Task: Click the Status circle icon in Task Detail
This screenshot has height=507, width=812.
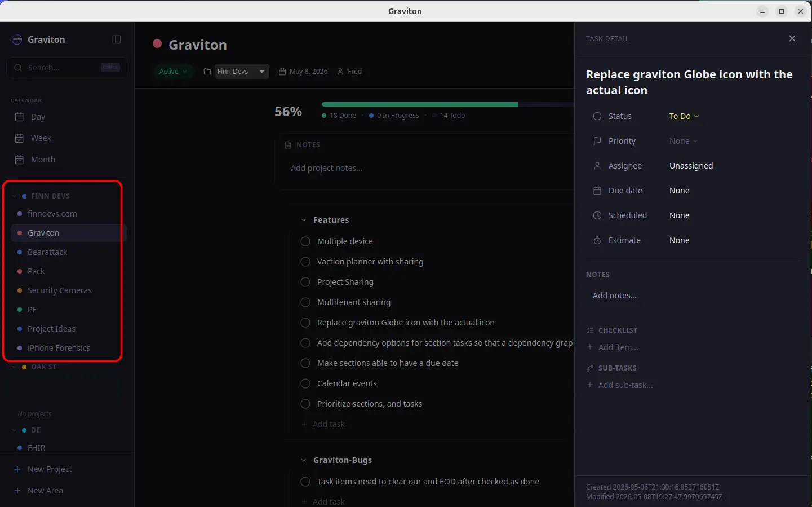Action: point(597,116)
